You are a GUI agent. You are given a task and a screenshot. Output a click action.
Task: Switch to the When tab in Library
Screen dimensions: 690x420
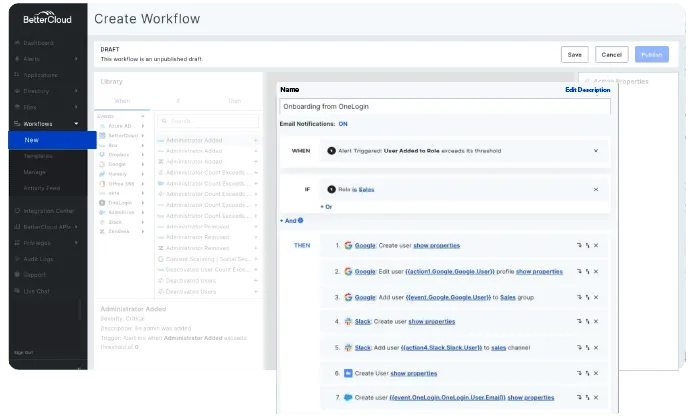point(122,101)
